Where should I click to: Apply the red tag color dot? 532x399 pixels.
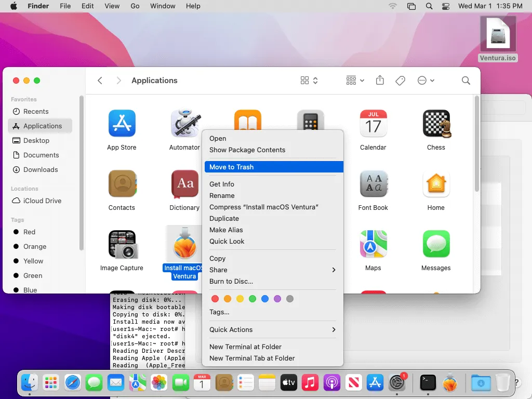click(x=215, y=299)
